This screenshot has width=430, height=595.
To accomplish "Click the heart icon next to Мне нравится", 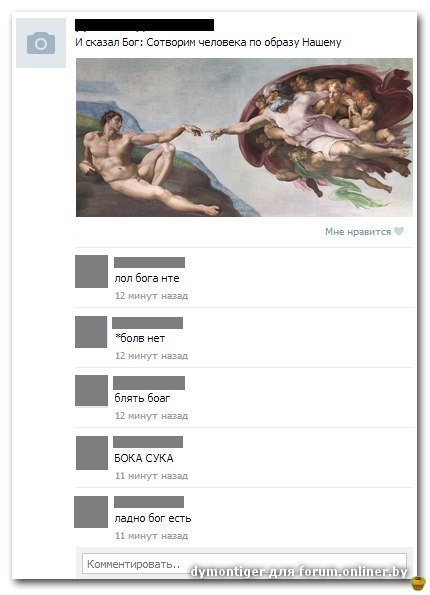I will click(399, 231).
